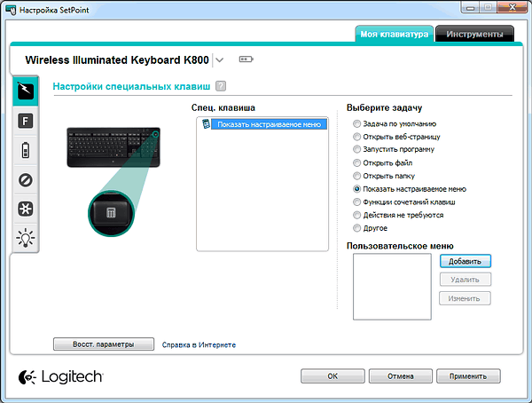Click the keyboard image thumbnail
Viewport: 532px width, 403px height.
[113, 147]
